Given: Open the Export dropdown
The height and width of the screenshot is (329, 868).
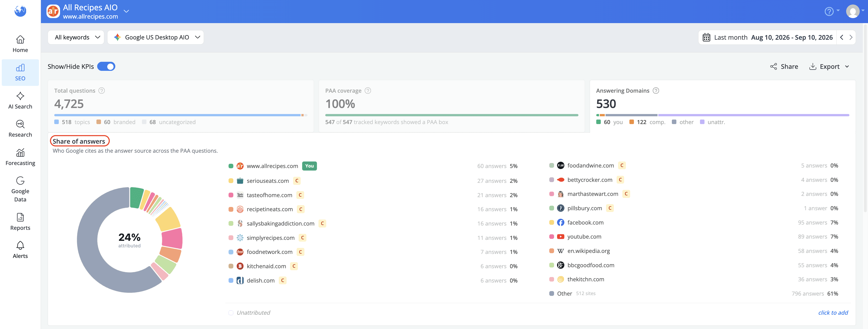Looking at the screenshot, I should pyautogui.click(x=829, y=66).
